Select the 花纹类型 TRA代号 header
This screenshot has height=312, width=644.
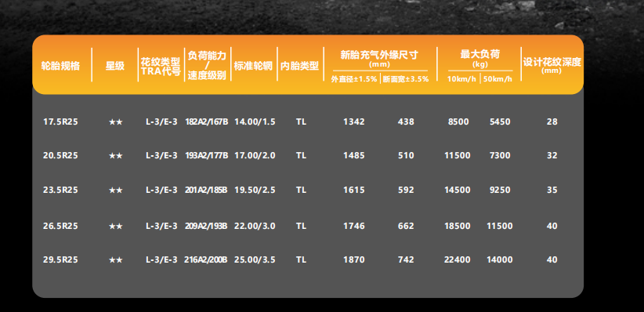coord(161,67)
